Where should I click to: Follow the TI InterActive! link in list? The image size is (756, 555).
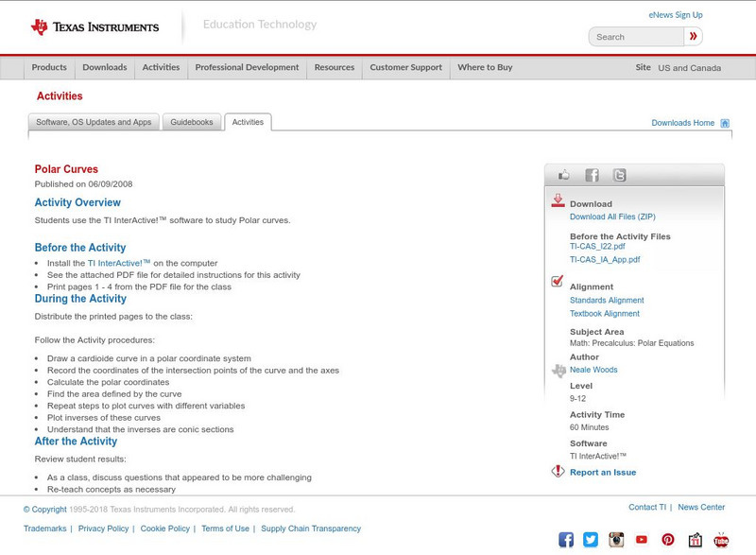[x=119, y=263]
